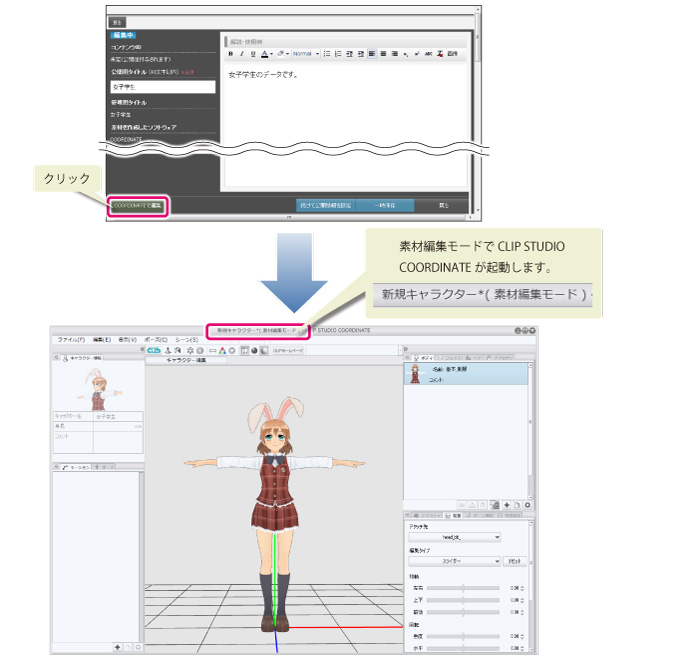
Task: Select the キャラクター情報 panel tab
Action: click(83, 358)
